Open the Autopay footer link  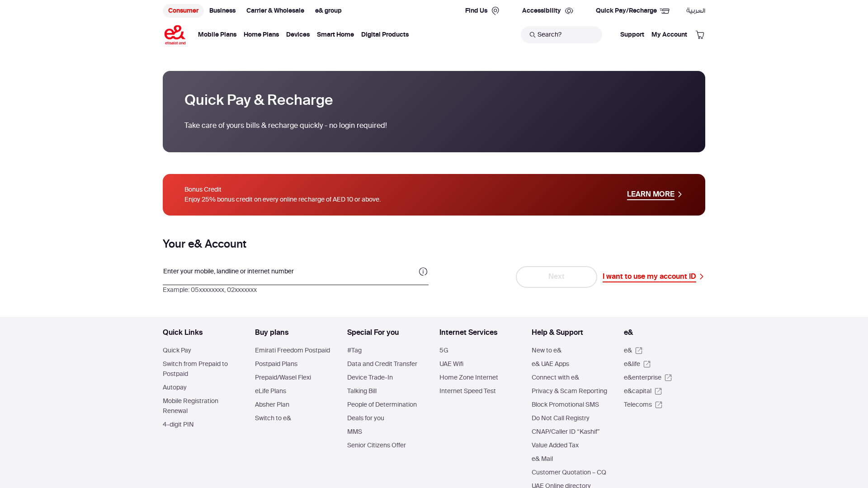pos(175,388)
